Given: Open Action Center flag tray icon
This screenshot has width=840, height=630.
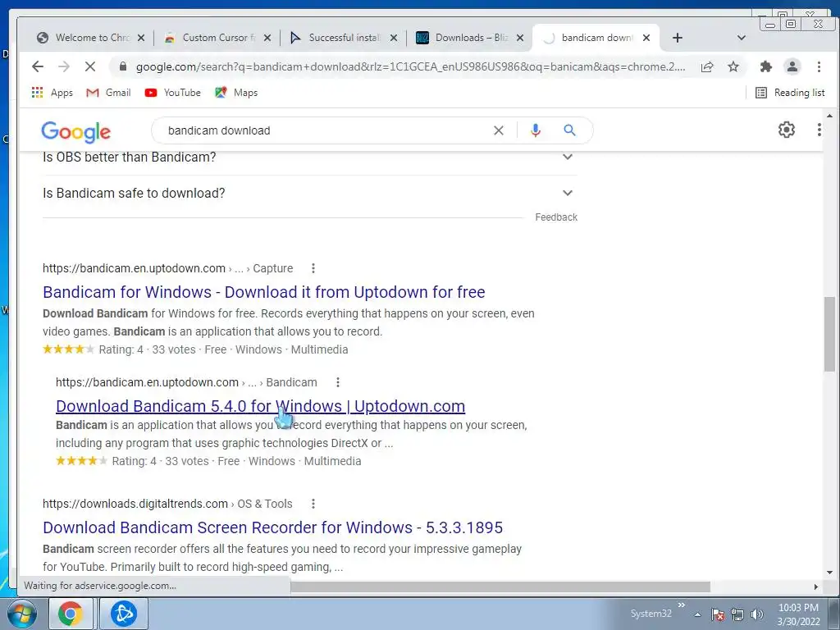Looking at the screenshot, I should coord(718,614).
